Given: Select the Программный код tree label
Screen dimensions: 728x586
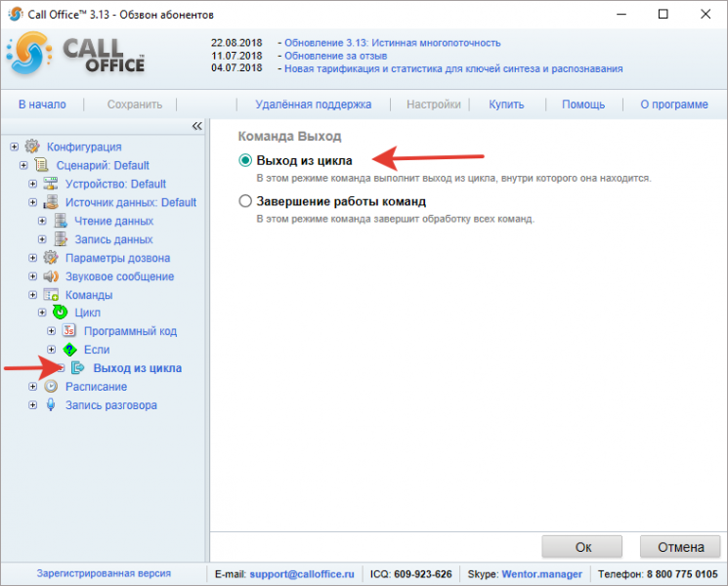Looking at the screenshot, I should click(x=130, y=331).
